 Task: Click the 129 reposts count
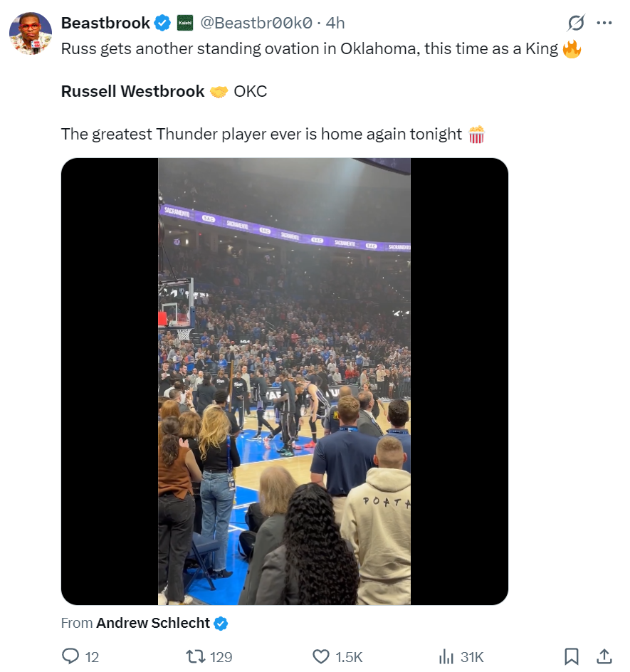coord(221,657)
